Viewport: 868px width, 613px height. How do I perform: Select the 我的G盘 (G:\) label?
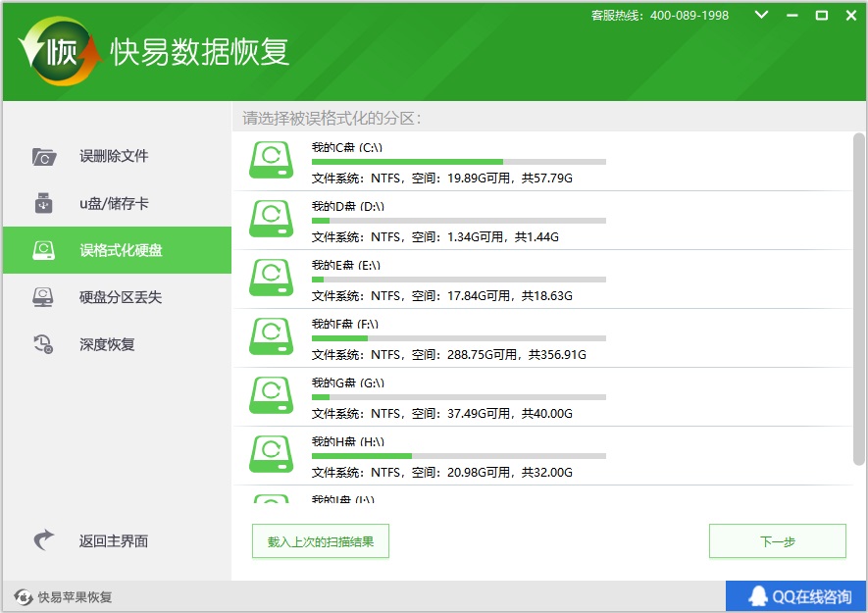[348, 383]
